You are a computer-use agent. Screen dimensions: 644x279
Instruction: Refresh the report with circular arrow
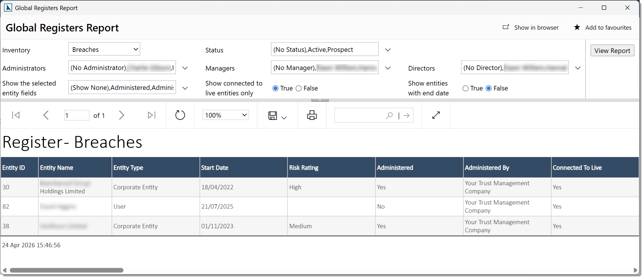tap(180, 115)
